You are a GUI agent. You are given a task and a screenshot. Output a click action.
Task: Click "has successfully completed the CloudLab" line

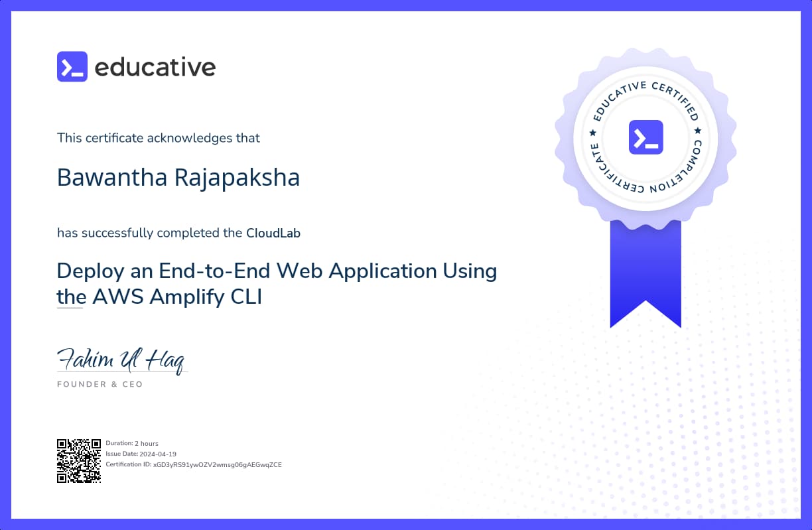(179, 233)
